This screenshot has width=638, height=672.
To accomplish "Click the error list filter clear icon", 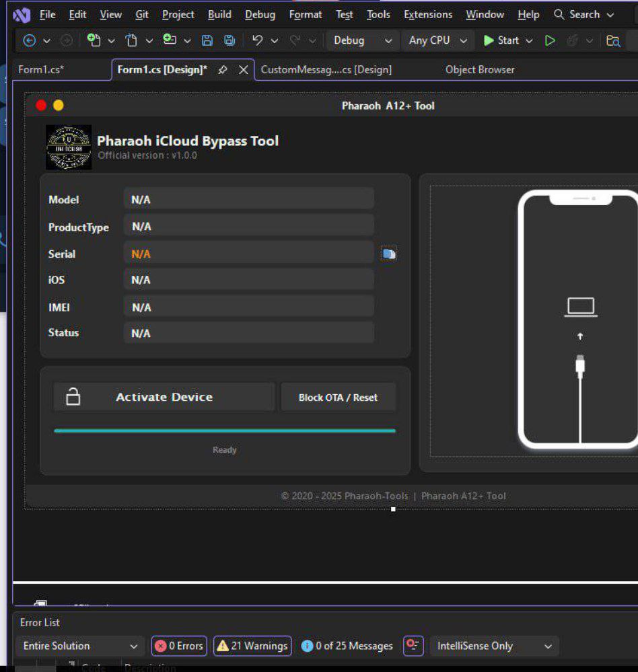I will pyautogui.click(x=413, y=645).
